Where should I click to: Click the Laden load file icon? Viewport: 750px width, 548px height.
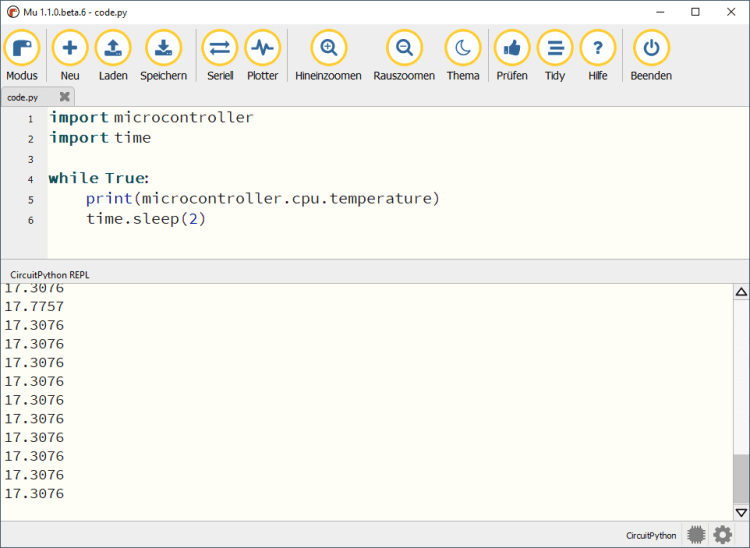pyautogui.click(x=113, y=48)
